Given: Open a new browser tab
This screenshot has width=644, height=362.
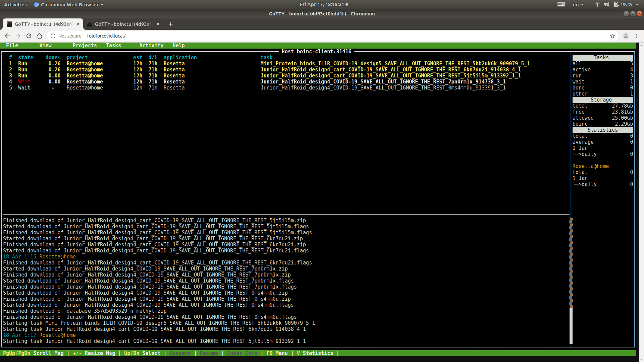Looking at the screenshot, I should (x=171, y=24).
